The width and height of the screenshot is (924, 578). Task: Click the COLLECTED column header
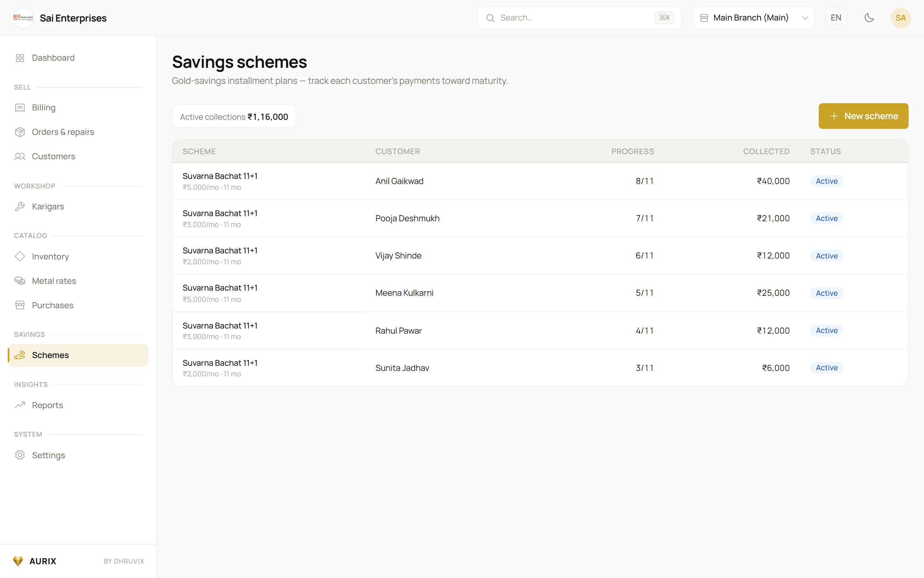click(x=766, y=151)
